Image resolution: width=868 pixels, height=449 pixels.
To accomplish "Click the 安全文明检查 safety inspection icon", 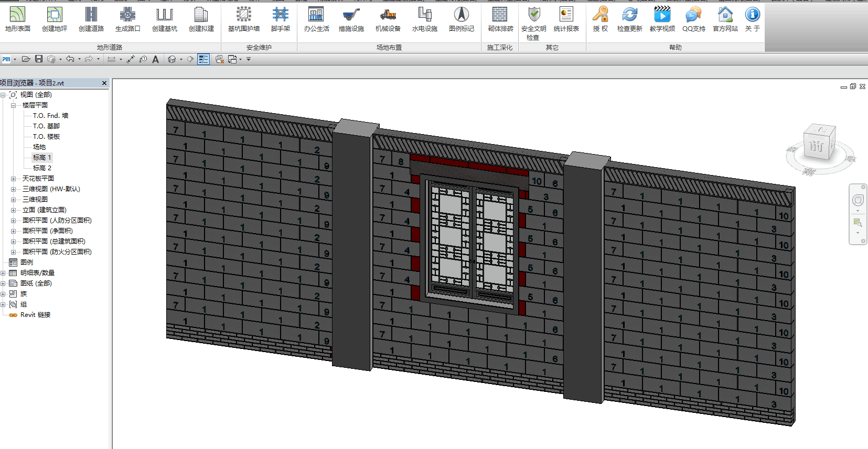I will click(x=533, y=23).
